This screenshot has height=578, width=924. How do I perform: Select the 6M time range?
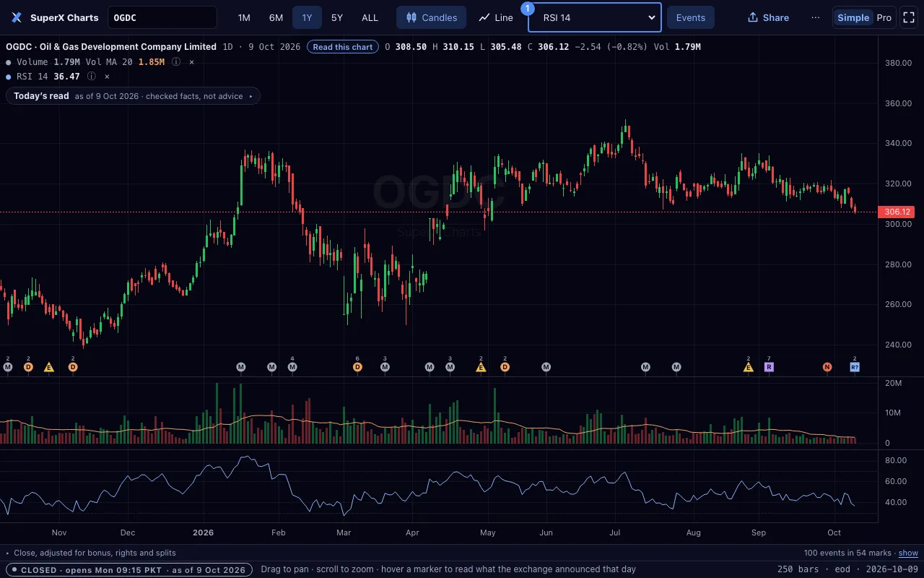[x=276, y=17]
